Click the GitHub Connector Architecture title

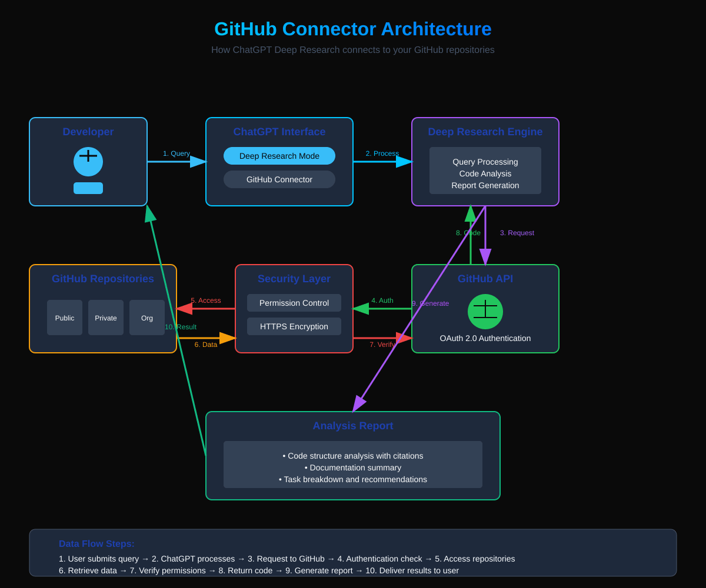353,29
